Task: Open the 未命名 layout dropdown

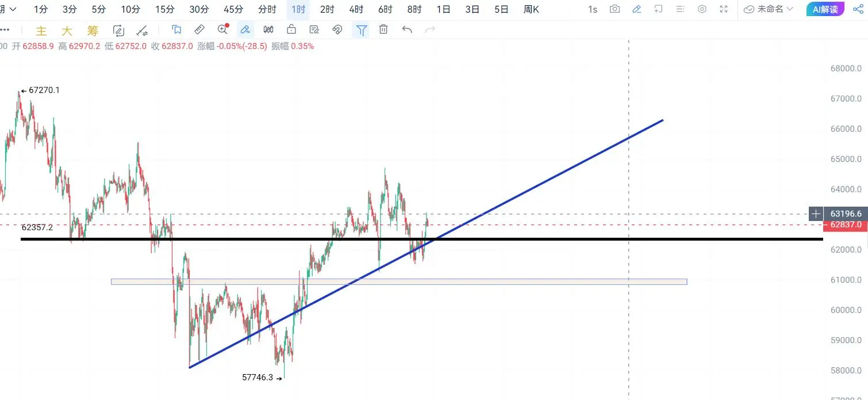Action: coord(769,9)
